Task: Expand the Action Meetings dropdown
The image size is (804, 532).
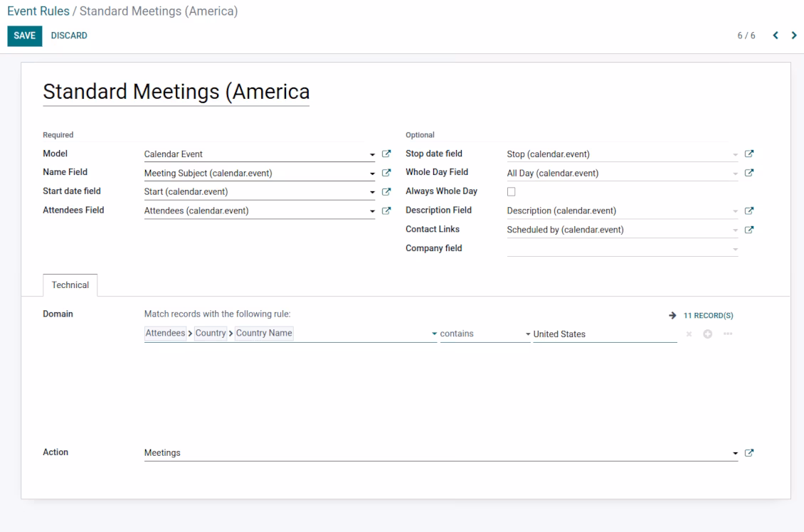Action: coord(735,453)
